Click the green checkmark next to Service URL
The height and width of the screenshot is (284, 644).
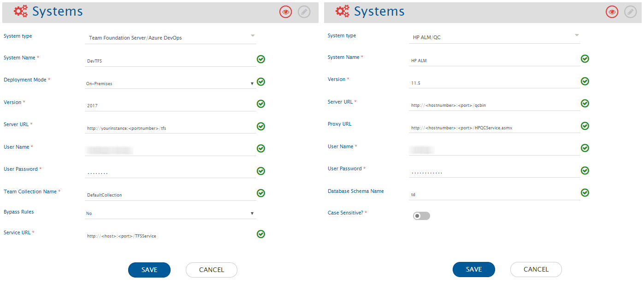point(261,234)
